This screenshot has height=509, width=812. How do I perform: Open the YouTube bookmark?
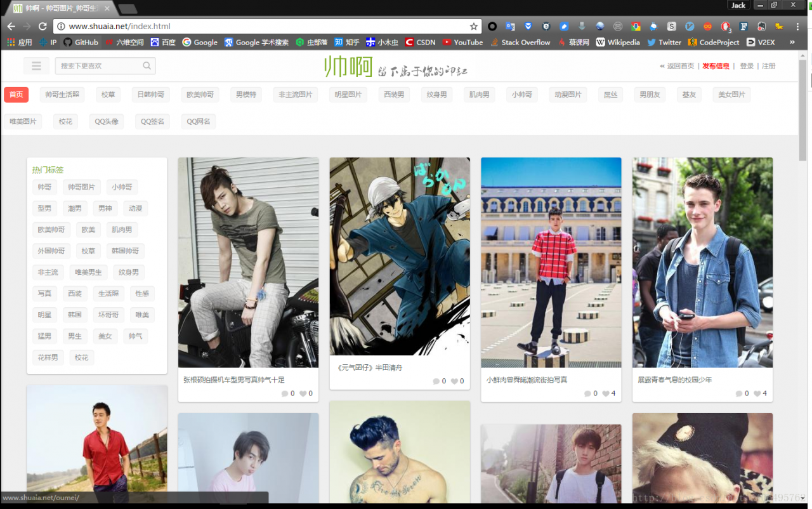[462, 43]
